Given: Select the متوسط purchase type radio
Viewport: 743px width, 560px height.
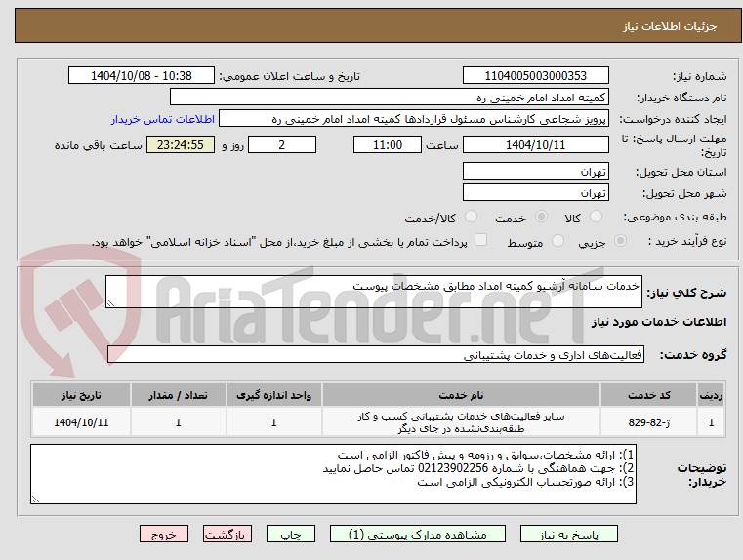Looking at the screenshot, I should pos(558,240).
